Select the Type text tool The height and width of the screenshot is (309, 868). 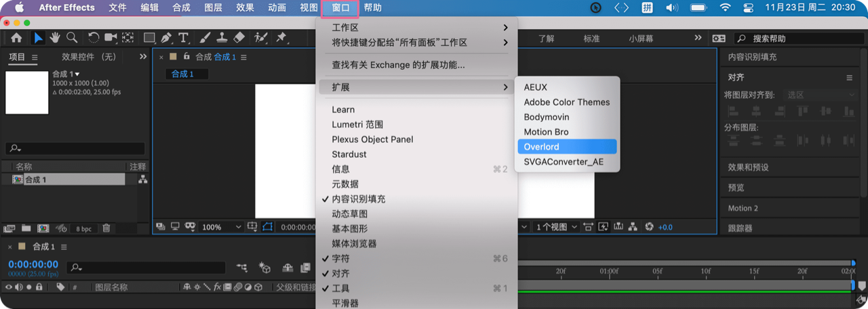point(183,38)
